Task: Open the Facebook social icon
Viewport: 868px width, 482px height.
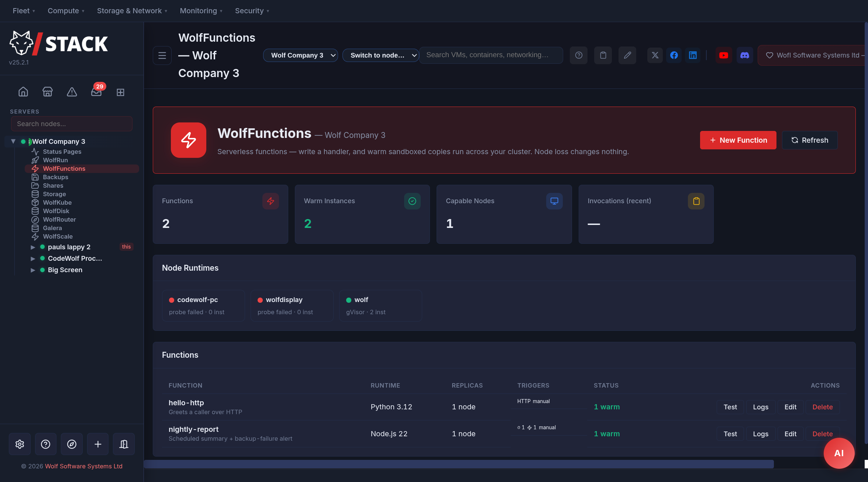Action: click(x=674, y=55)
